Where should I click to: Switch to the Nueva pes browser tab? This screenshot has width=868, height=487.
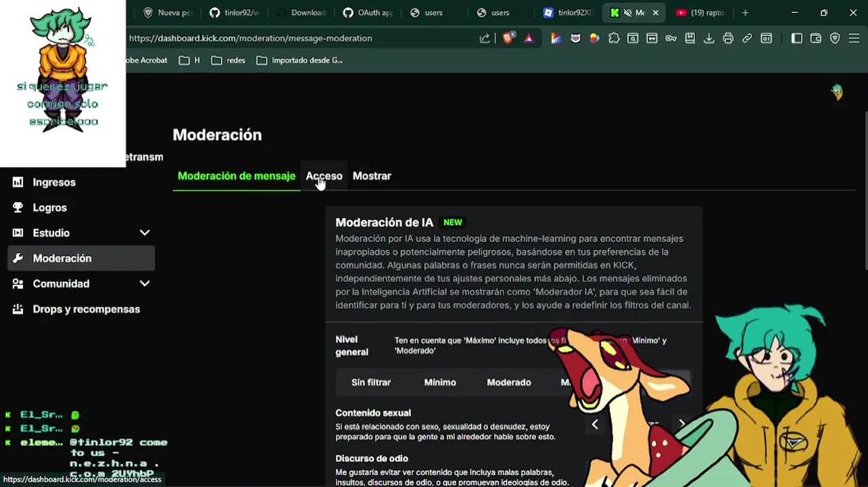click(168, 13)
